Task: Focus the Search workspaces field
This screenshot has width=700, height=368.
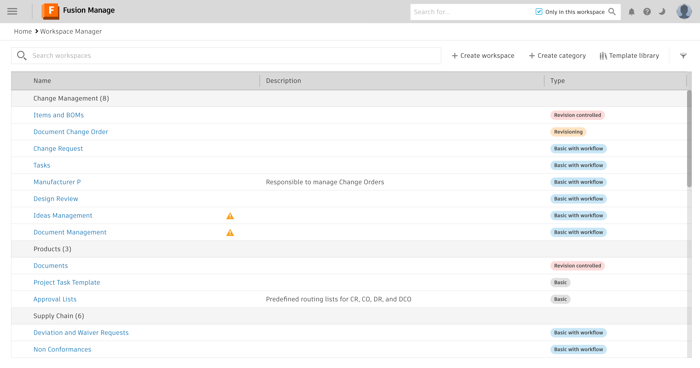Action: coord(226,55)
